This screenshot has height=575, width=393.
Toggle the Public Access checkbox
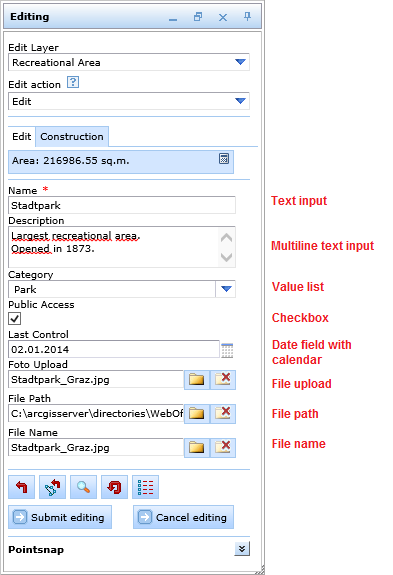coord(15,318)
